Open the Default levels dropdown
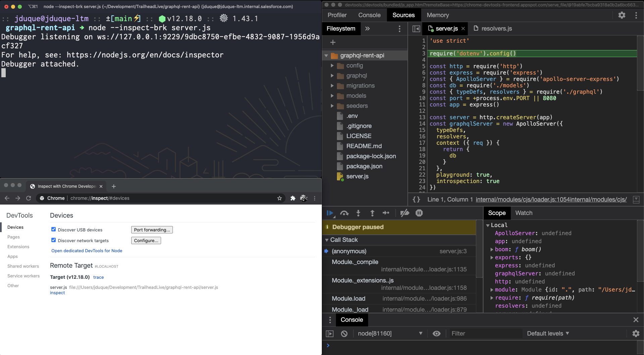 coord(548,334)
